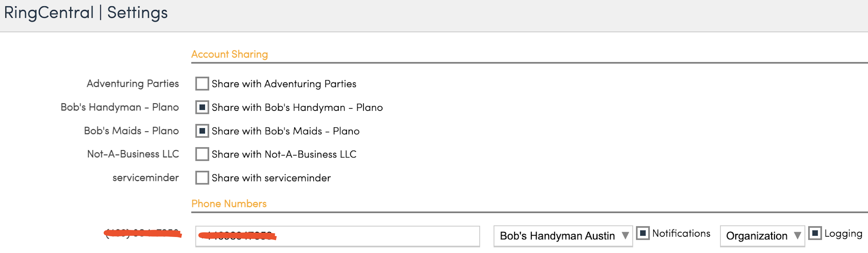Toggle the Notifications checkbox
Viewport: 868px width, 253px height.
[x=642, y=233]
